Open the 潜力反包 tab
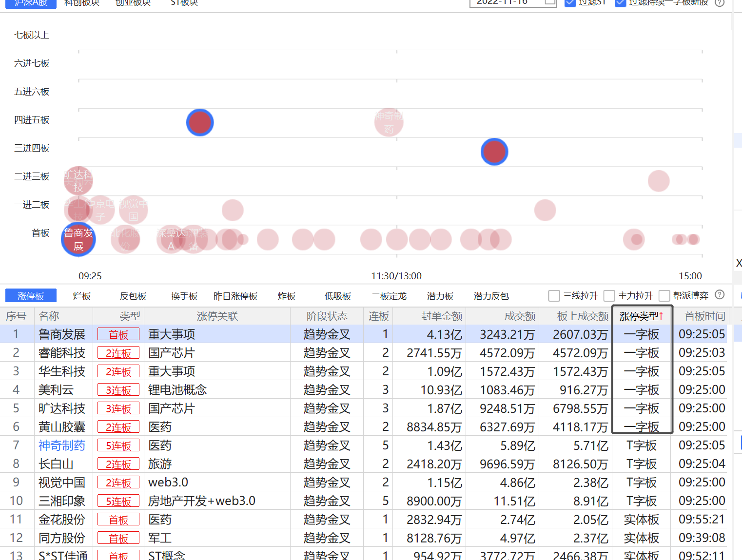This screenshot has width=742, height=560. [491, 296]
